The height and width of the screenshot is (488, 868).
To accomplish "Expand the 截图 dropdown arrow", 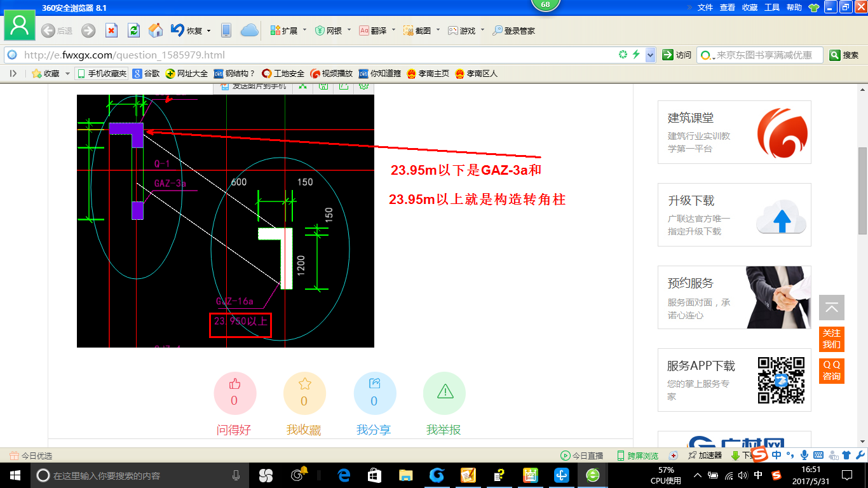I will point(438,30).
